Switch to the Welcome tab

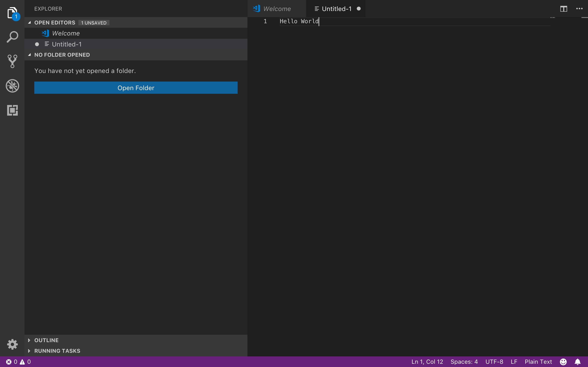click(x=277, y=9)
